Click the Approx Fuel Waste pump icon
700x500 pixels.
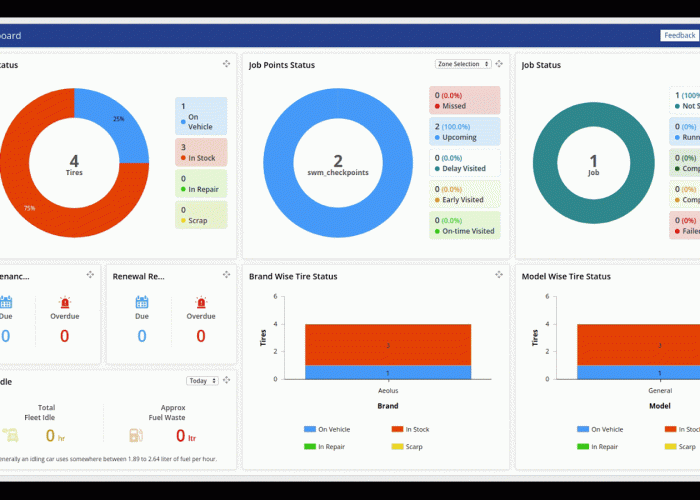pyautogui.click(x=134, y=435)
